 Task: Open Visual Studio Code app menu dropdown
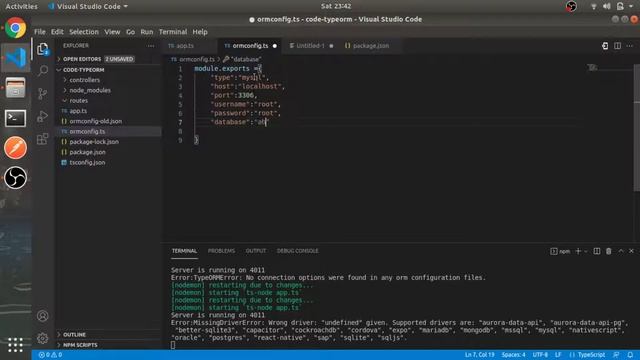coord(88,7)
